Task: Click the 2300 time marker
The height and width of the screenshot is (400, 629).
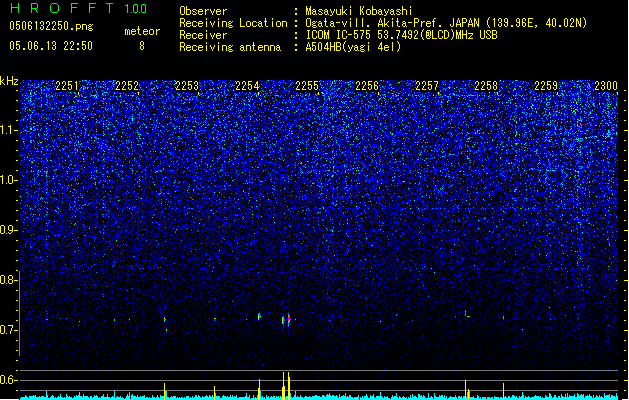Action: 606,86
